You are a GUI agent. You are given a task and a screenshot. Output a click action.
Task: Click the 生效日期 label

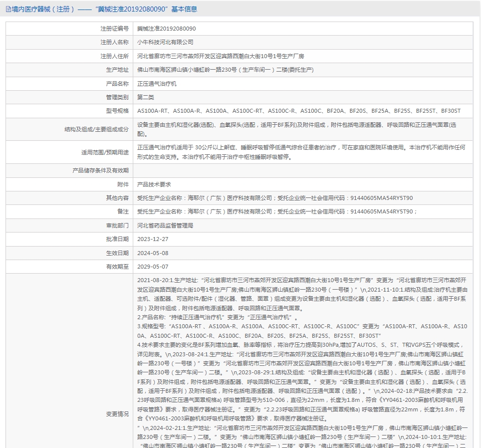117,253
